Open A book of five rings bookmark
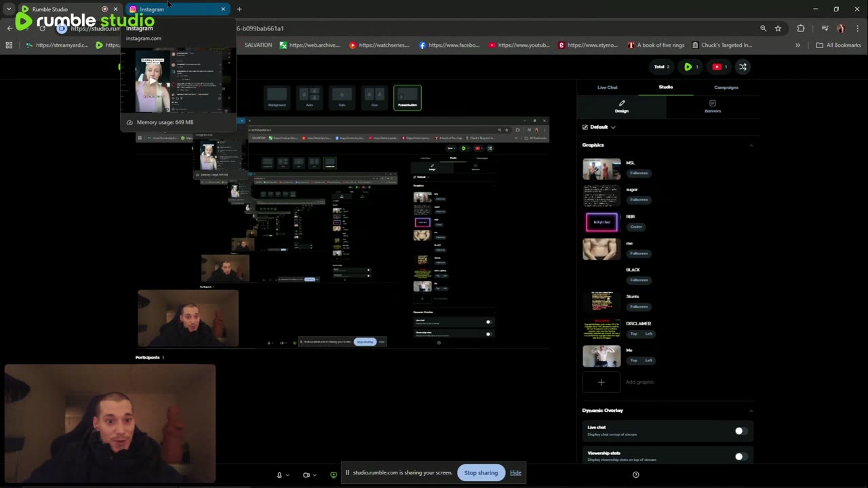 (656, 45)
